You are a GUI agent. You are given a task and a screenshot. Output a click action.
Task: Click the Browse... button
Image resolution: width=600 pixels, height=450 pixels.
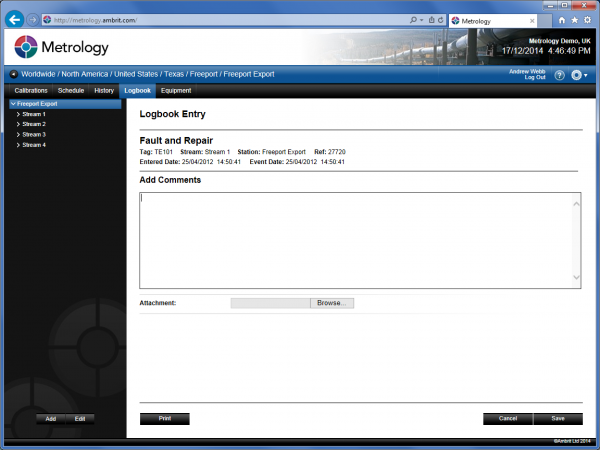point(332,303)
